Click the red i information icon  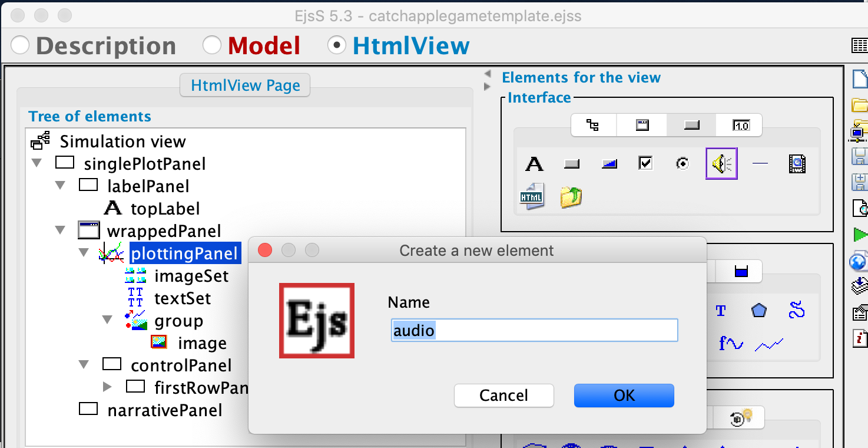860,338
